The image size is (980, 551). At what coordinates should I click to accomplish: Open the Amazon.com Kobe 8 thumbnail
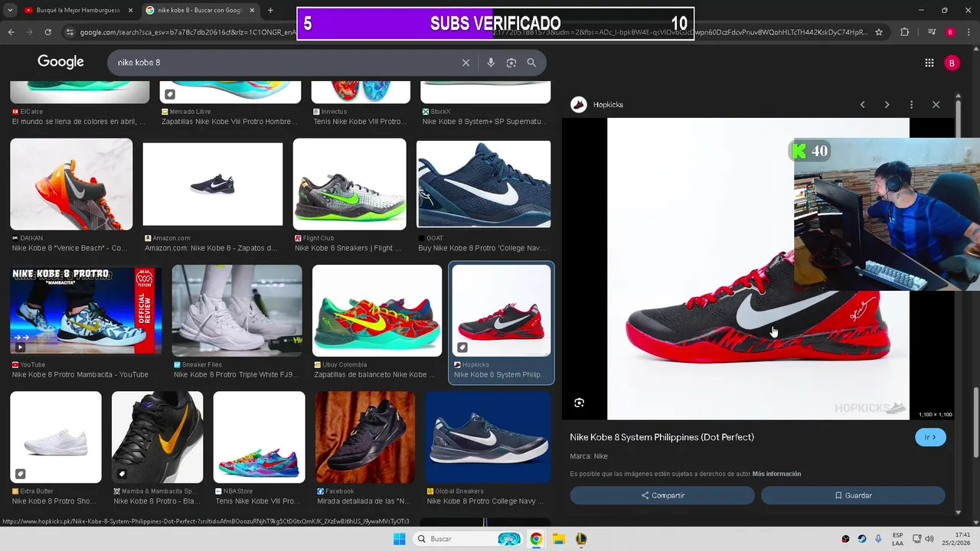[213, 184]
